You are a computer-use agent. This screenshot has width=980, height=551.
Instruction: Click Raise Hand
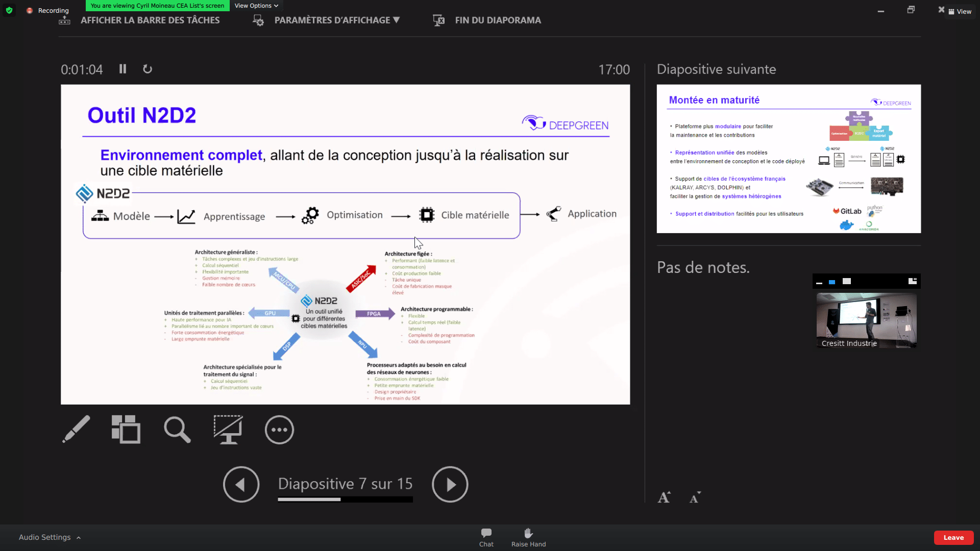[528, 538]
